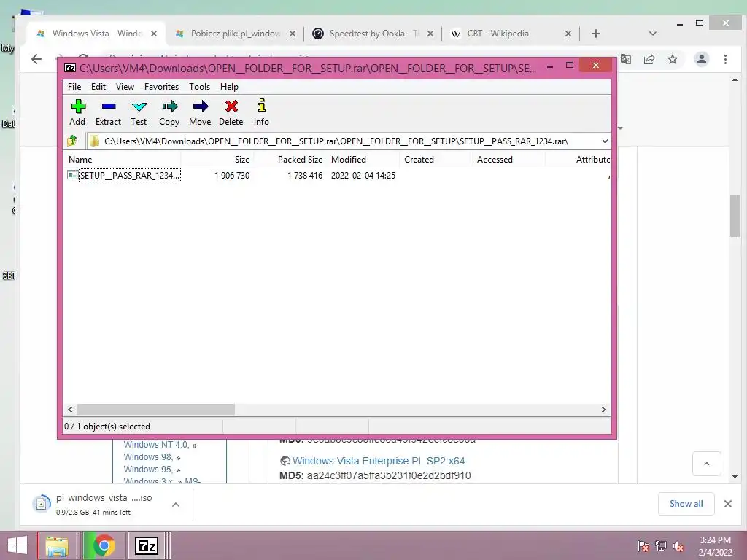Click the translate page icon in Chrome

[625, 60]
